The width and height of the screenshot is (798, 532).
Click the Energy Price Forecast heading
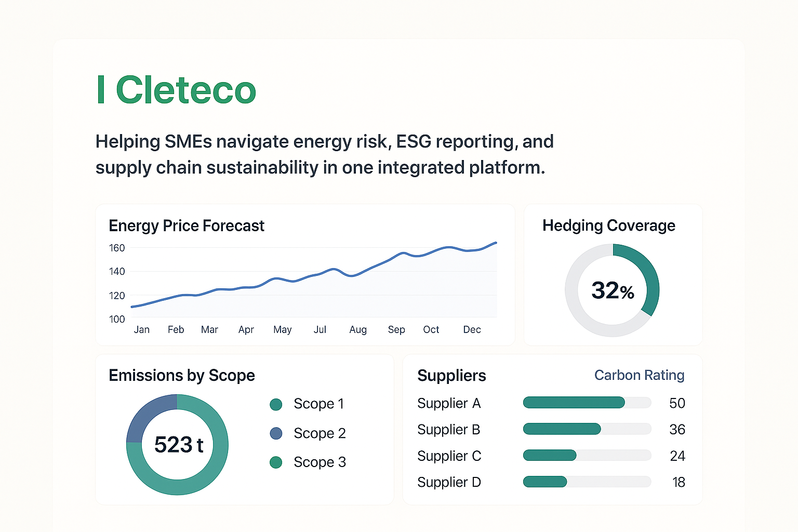pyautogui.click(x=187, y=226)
